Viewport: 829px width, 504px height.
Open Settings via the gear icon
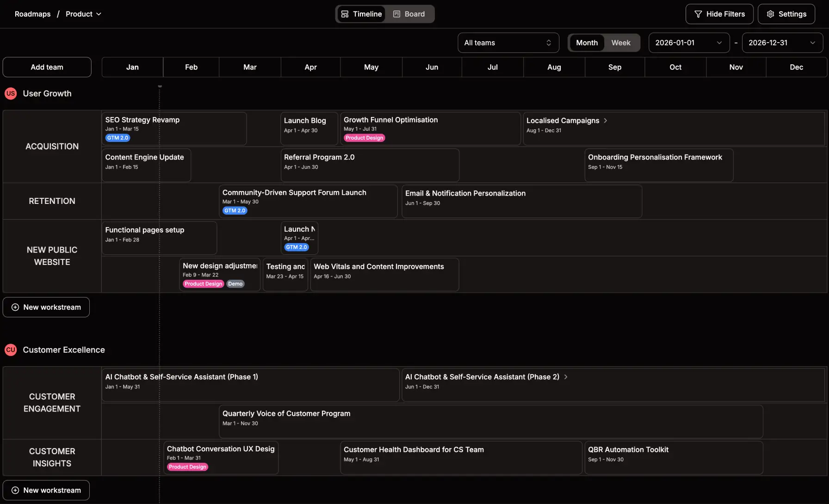click(770, 14)
